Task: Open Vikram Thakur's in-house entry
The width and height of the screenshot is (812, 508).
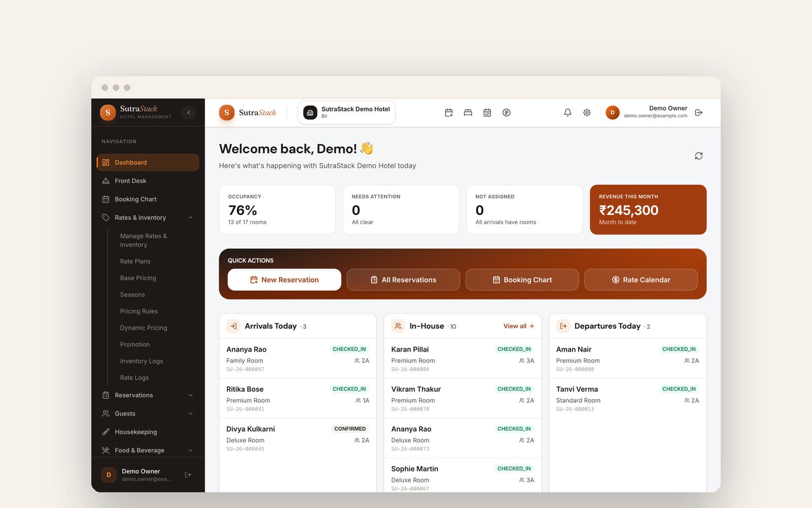Action: pos(463,399)
